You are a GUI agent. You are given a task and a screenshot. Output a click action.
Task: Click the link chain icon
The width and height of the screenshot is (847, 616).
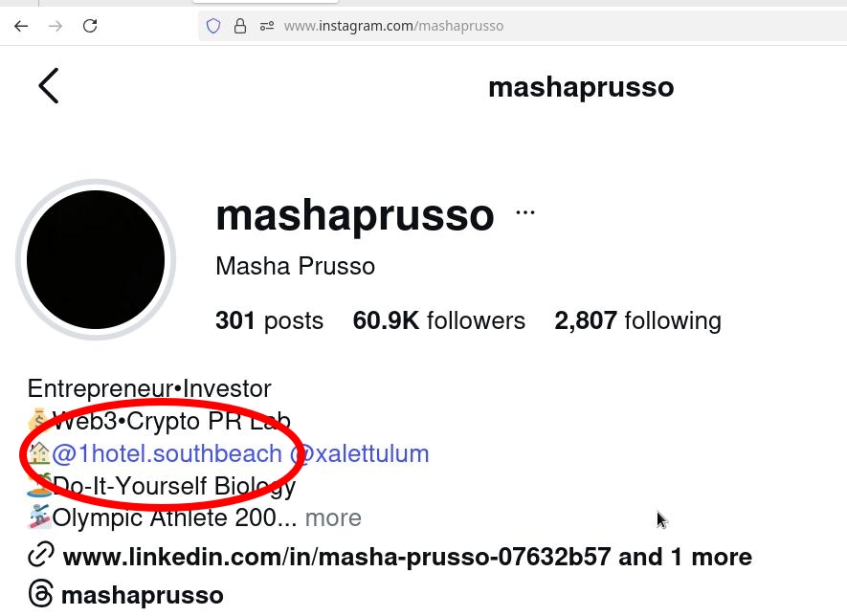pos(41,555)
